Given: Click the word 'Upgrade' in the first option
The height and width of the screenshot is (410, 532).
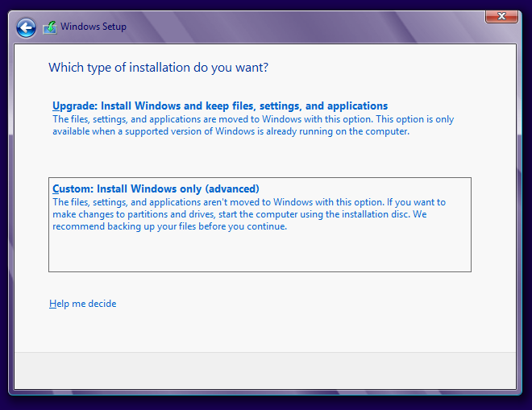Looking at the screenshot, I should (x=73, y=106).
